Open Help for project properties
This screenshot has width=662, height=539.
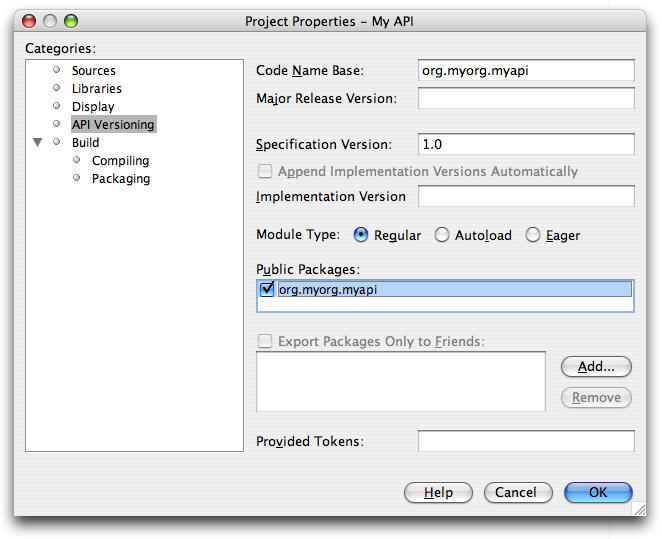(438, 492)
